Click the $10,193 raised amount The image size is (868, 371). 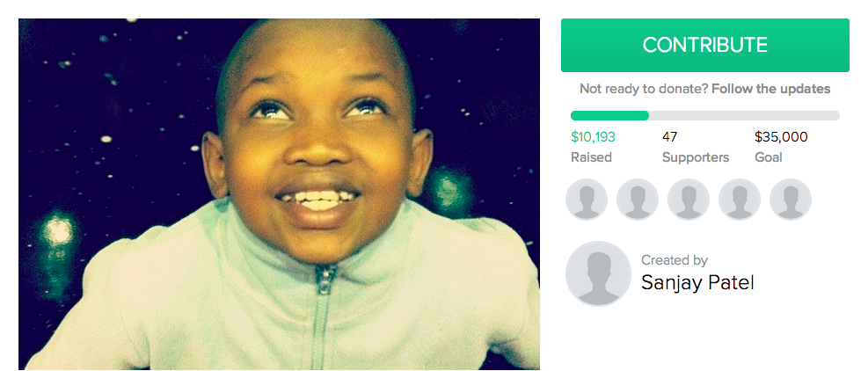click(593, 137)
